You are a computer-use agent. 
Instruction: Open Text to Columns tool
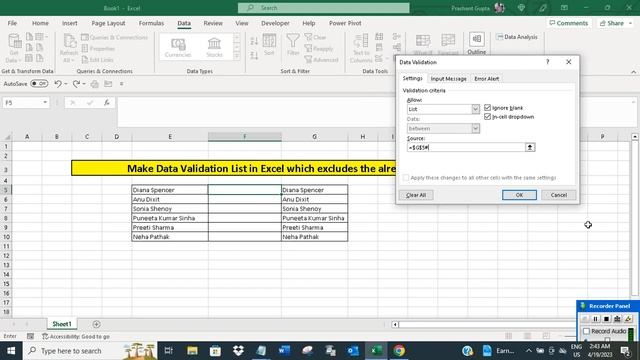coord(361,49)
